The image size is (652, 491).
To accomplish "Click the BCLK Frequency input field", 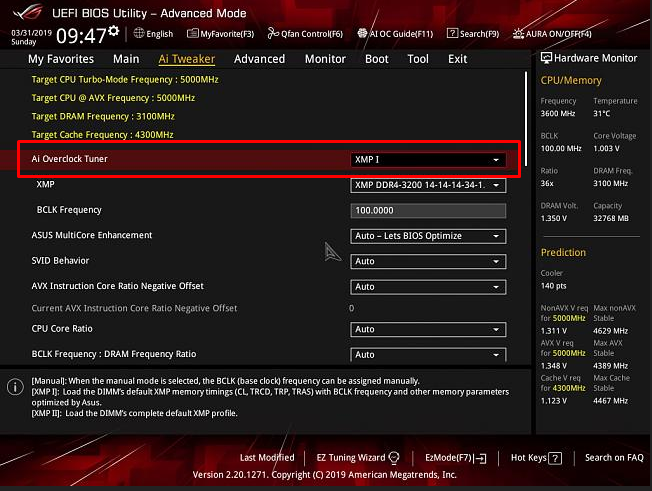I will click(x=428, y=210).
